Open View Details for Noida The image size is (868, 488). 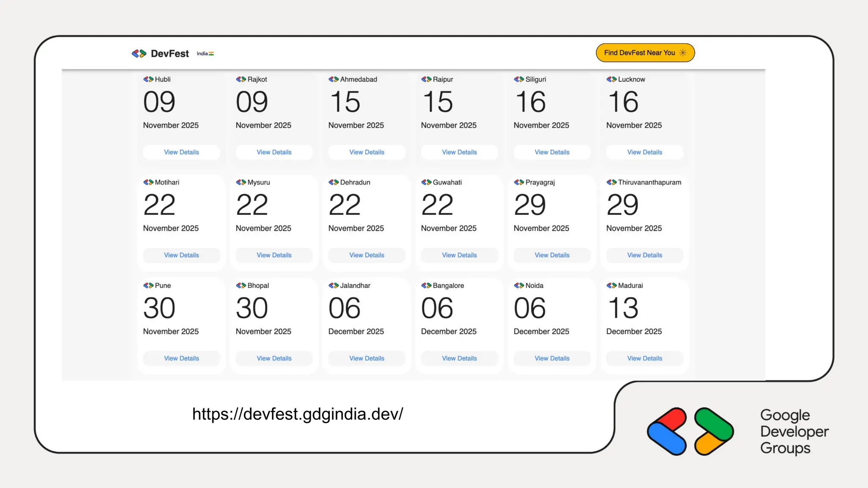(552, 358)
